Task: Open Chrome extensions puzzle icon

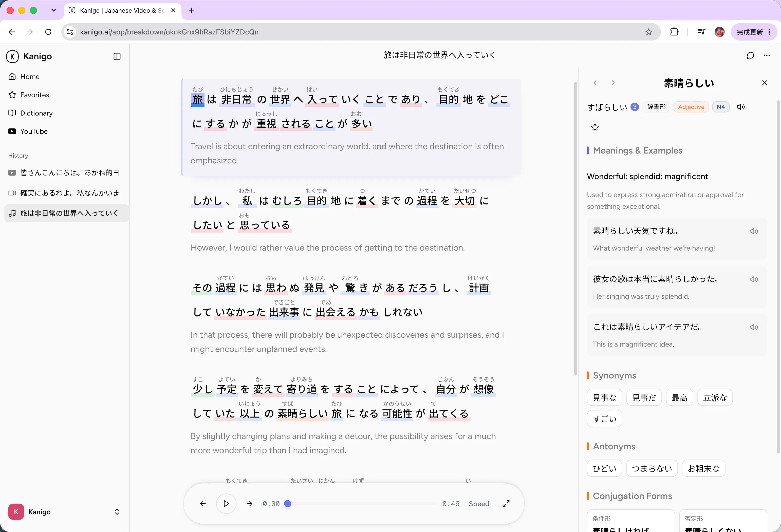Action: (674, 32)
